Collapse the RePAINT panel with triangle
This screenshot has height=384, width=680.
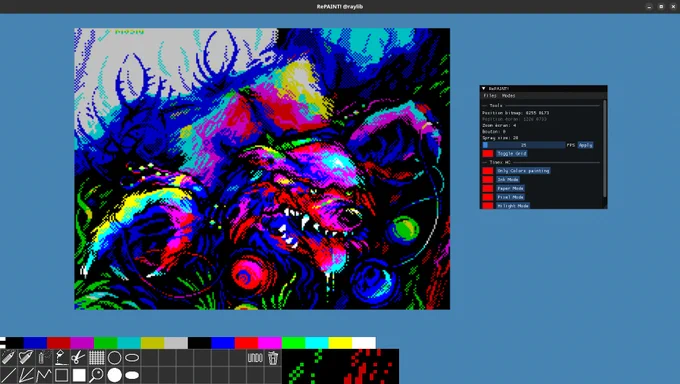484,89
